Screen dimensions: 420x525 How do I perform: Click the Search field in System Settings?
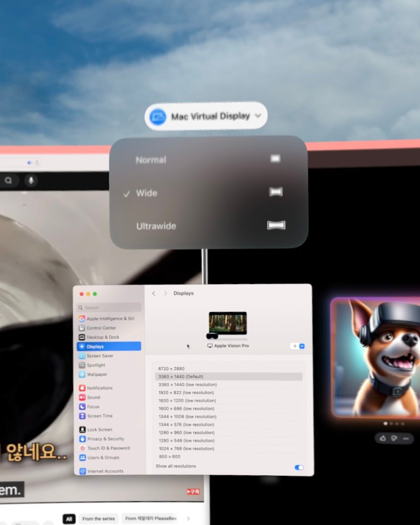click(x=109, y=307)
